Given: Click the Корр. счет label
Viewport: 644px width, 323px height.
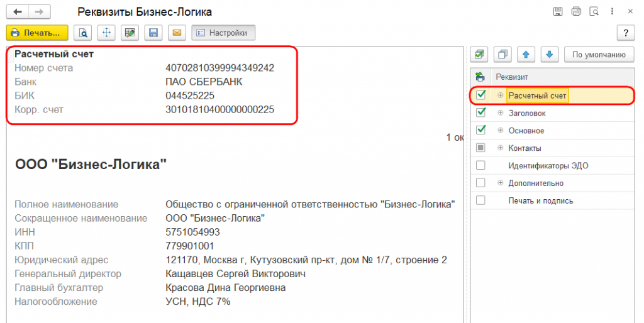Looking at the screenshot, I should click(39, 109).
